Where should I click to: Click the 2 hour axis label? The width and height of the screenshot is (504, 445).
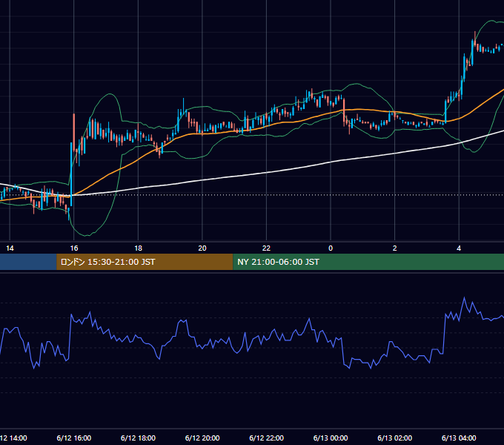point(395,248)
